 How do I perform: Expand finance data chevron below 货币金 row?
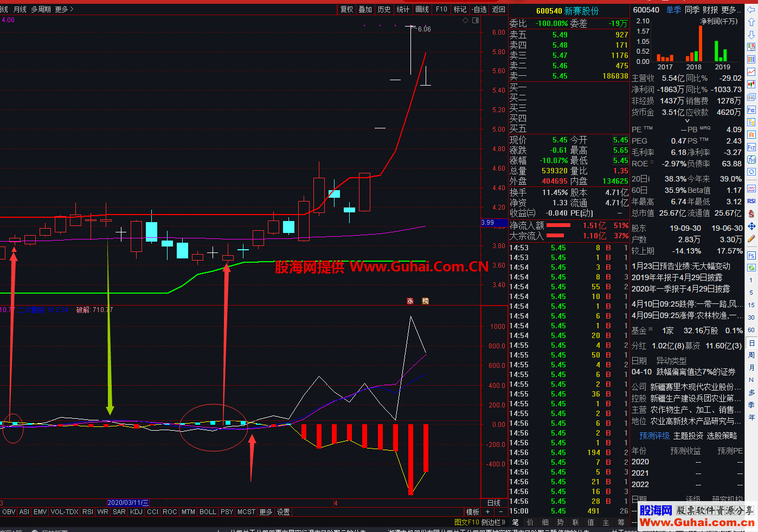click(x=688, y=121)
